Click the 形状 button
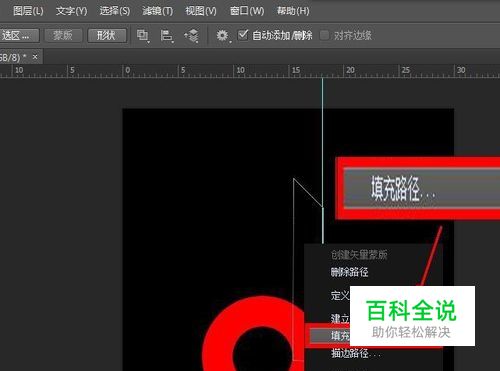This screenshot has width=500, height=371. tap(107, 35)
